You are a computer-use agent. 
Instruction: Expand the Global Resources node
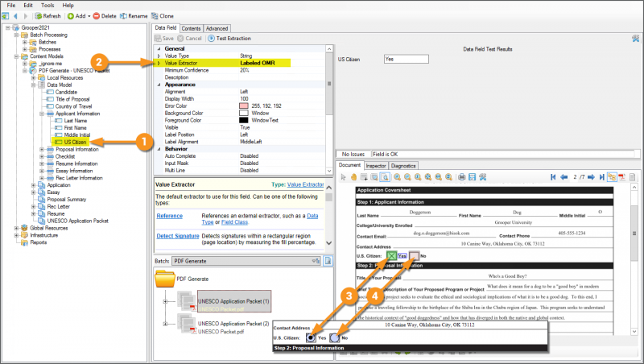16,228
